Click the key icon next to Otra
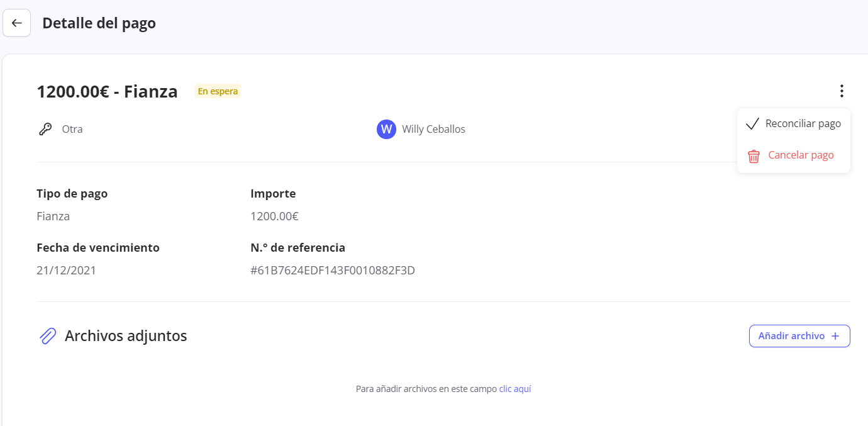Screen dimensions: 868x426 point(45,130)
